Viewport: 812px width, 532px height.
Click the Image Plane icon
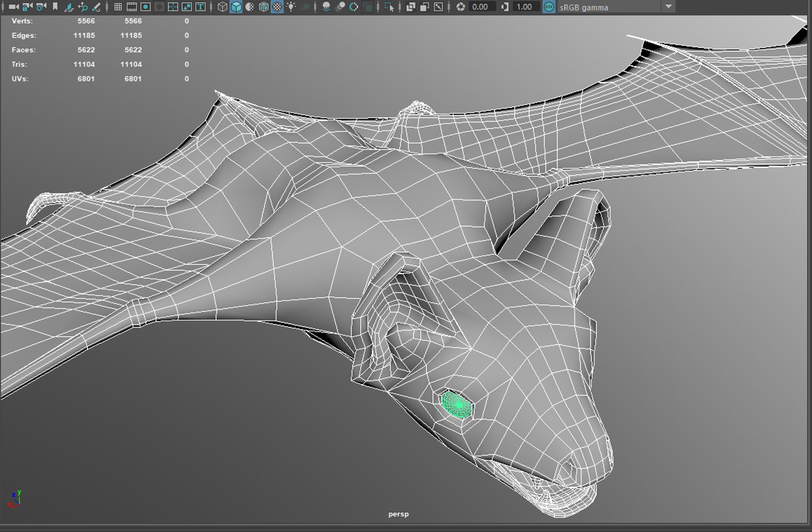click(69, 7)
